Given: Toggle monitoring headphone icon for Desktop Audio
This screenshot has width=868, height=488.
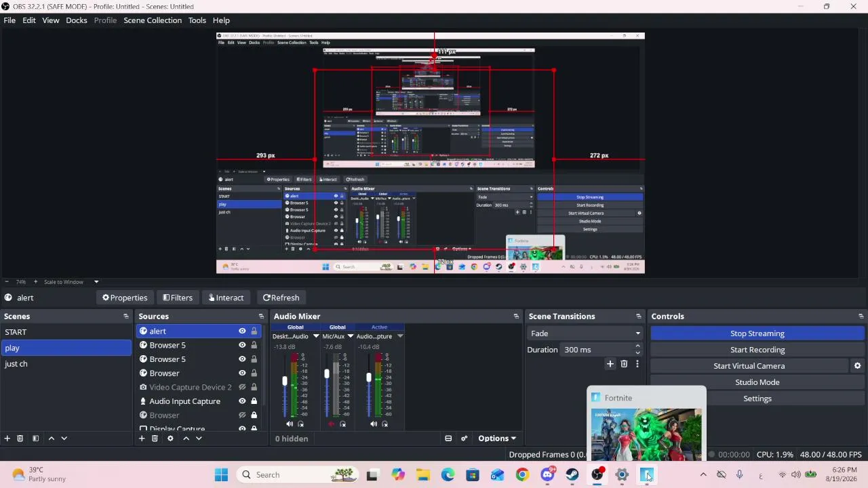Looking at the screenshot, I should pos(301,424).
